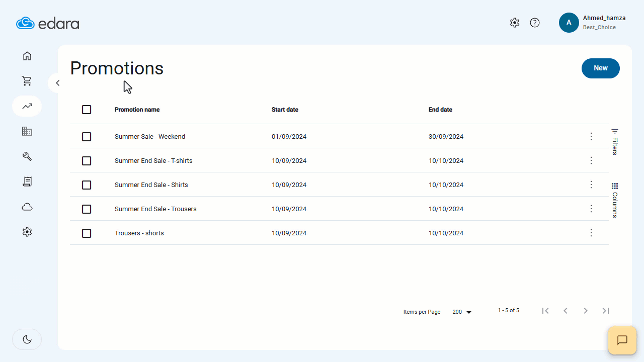Open the wrench tools sidebar icon

click(x=27, y=156)
